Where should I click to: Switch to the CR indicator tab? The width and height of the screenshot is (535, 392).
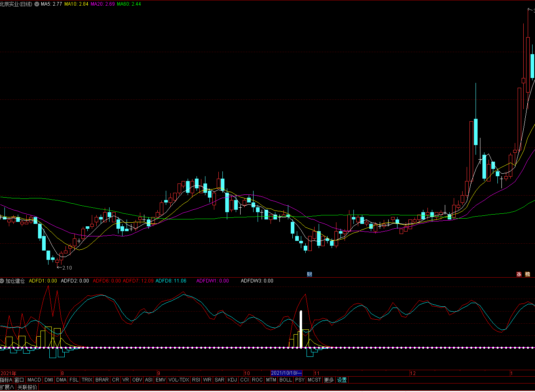116,380
